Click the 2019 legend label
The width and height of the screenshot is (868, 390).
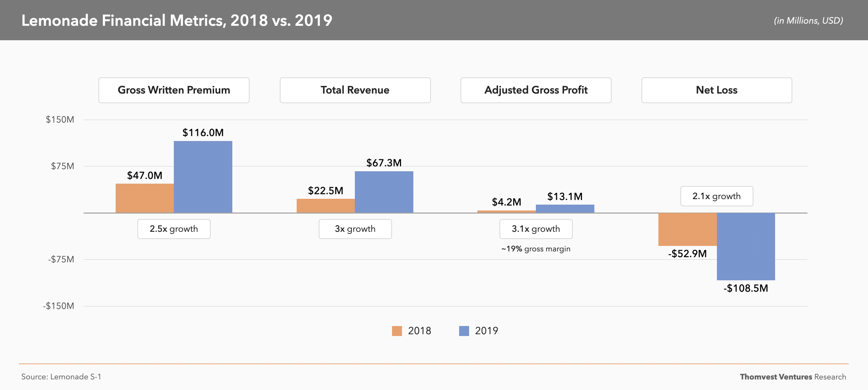[x=486, y=331]
